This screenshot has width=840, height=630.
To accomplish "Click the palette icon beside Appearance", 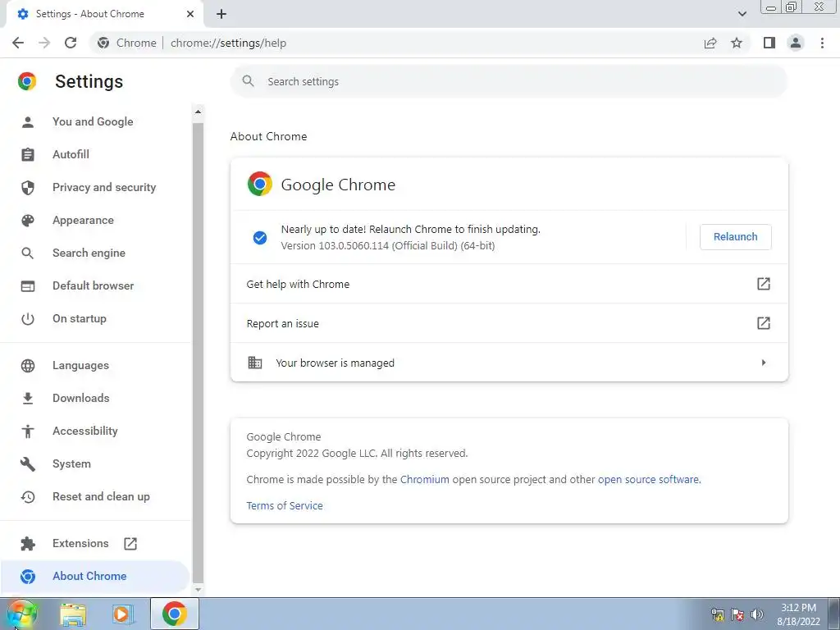I will point(28,220).
